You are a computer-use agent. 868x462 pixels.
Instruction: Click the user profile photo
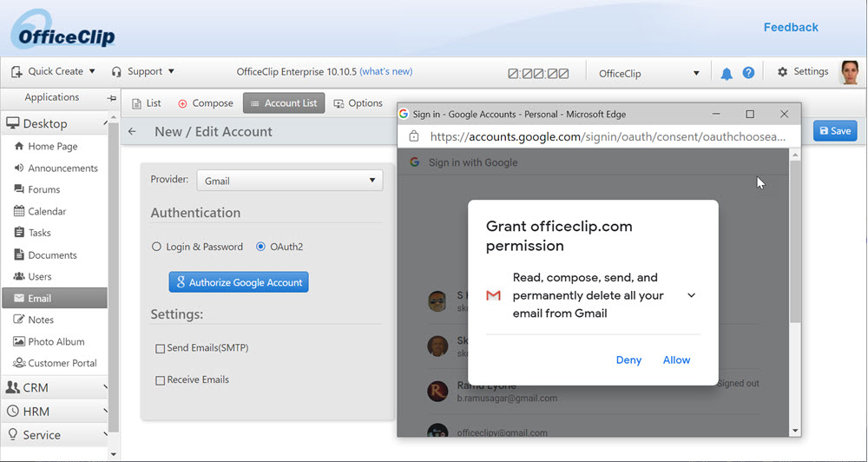pos(850,73)
